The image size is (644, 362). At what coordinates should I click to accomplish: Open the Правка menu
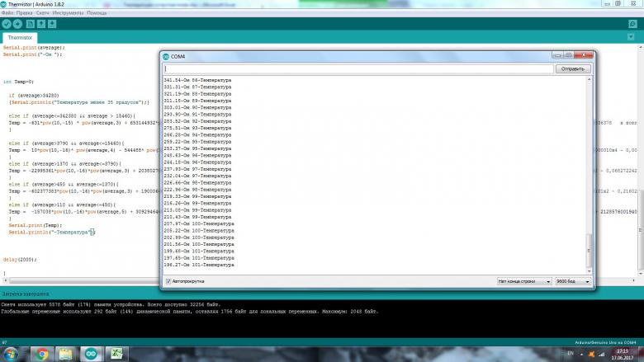(x=24, y=13)
